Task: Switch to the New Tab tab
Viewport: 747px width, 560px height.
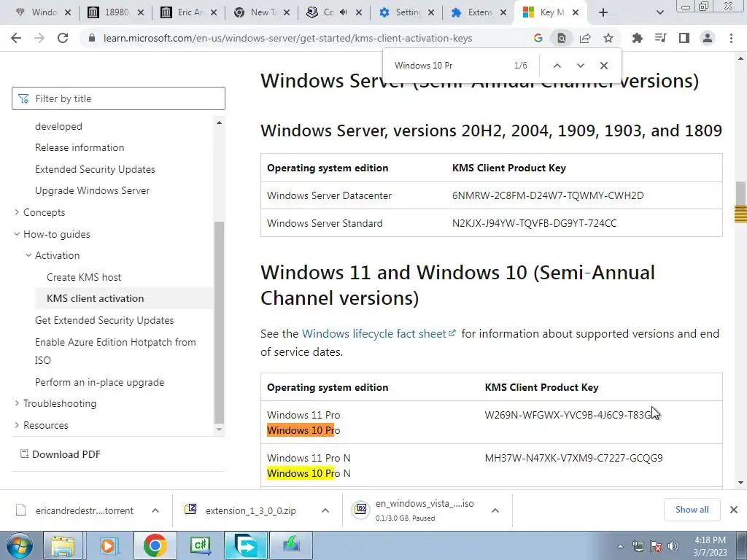Action: [262, 12]
